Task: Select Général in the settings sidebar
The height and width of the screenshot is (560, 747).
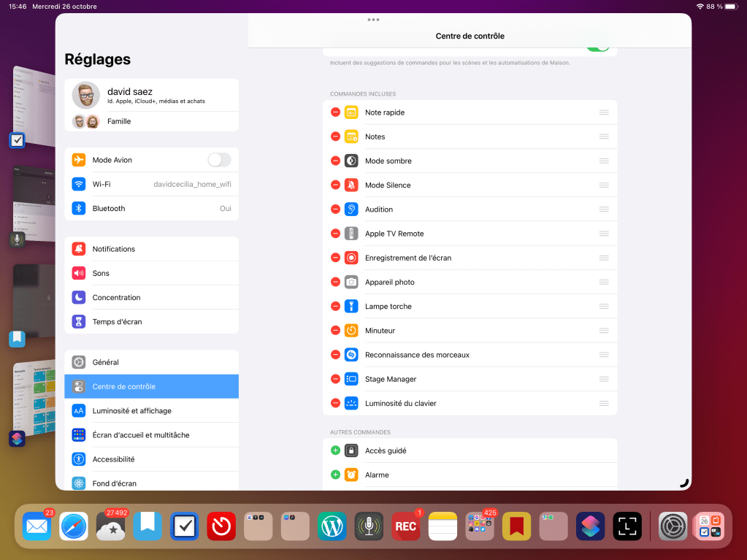Action: (151, 362)
